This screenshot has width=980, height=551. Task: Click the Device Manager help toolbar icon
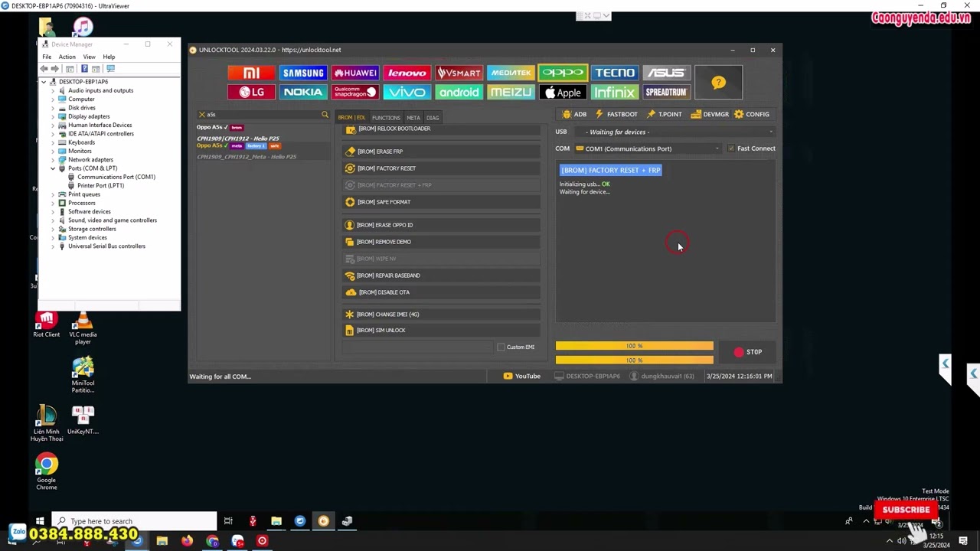pos(84,69)
